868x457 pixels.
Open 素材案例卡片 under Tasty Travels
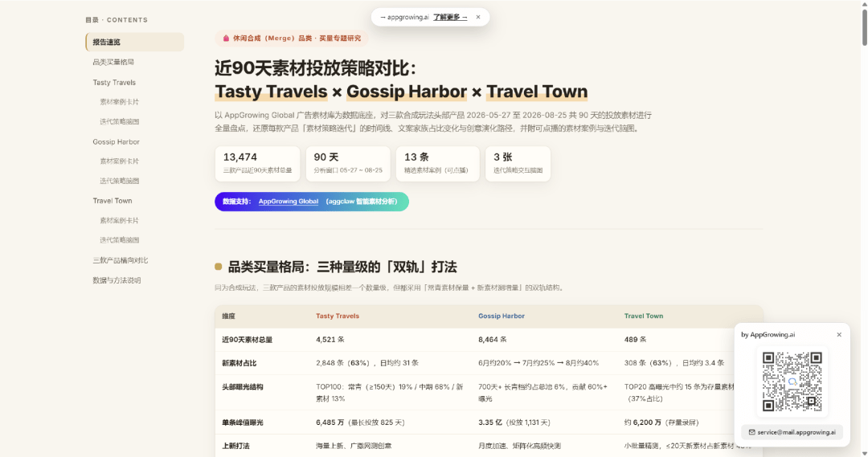tap(119, 102)
